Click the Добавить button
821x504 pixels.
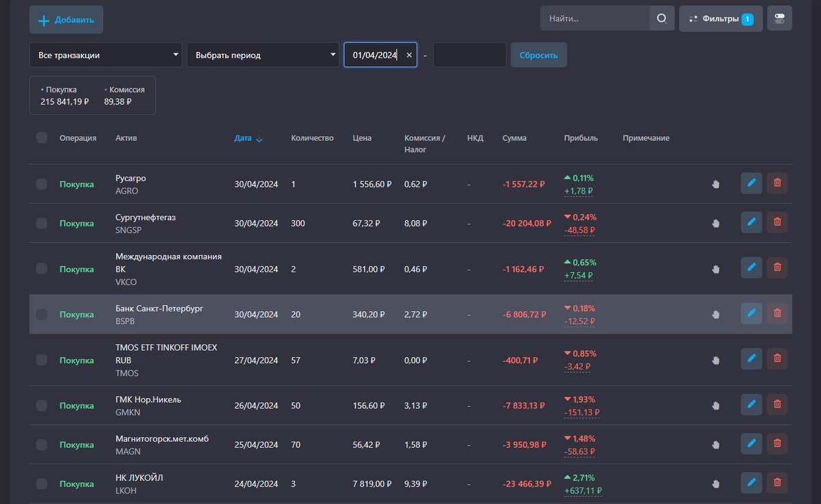pyautogui.click(x=66, y=20)
